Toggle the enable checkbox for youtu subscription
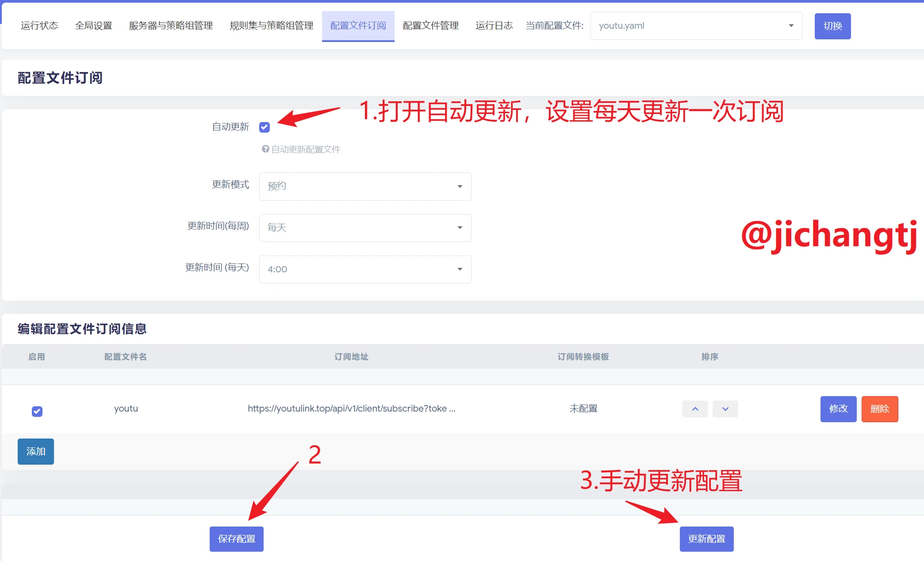This screenshot has width=924, height=561. point(37,412)
